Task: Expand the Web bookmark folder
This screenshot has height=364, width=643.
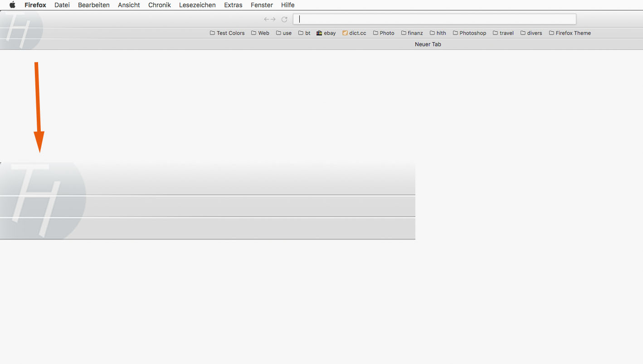Action: click(x=260, y=33)
